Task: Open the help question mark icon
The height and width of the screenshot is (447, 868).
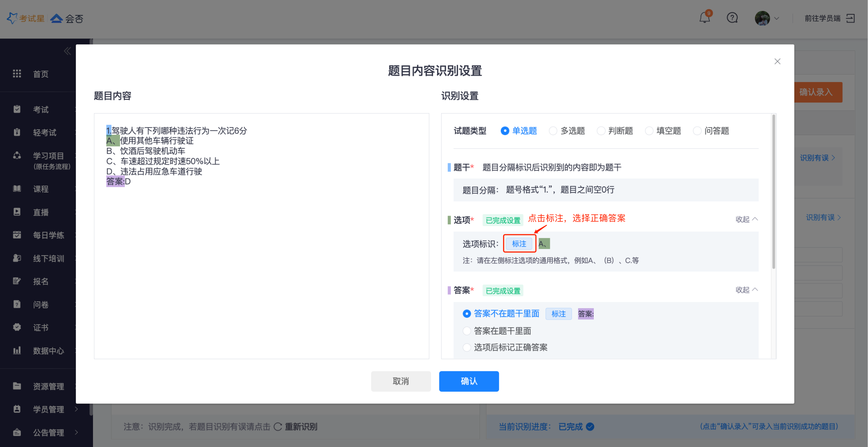Action: point(732,18)
